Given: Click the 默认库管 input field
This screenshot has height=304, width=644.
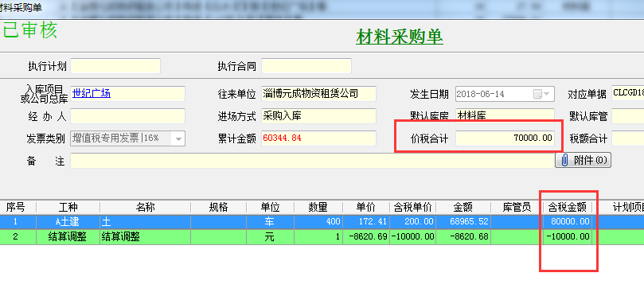Looking at the screenshot, I should 627,116.
